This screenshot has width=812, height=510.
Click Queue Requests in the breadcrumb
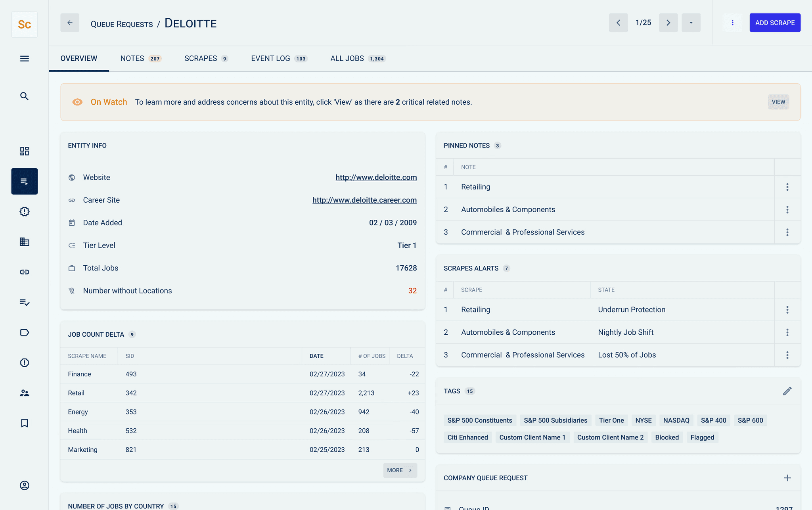click(122, 24)
